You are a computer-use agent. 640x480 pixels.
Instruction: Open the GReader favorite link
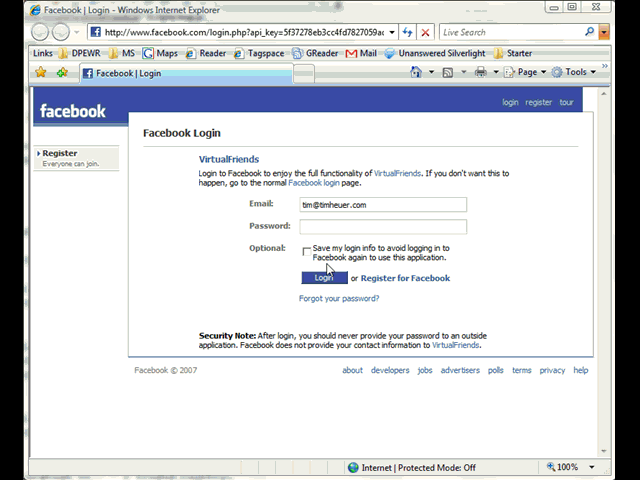coord(315,53)
